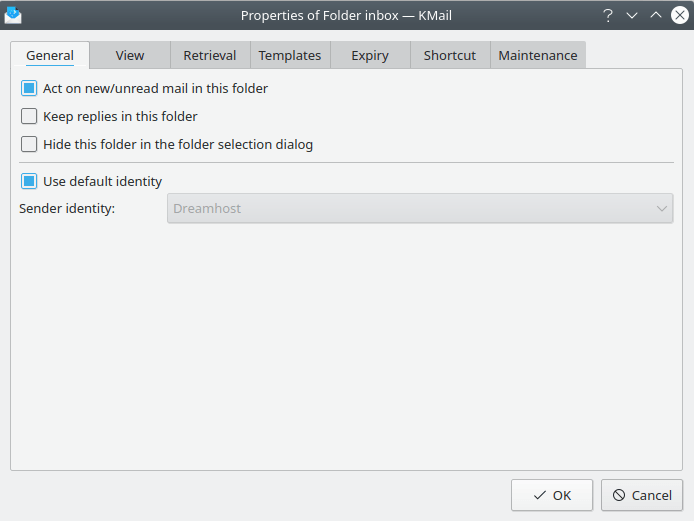Screen dimensions: 694x521
Task: Switch to the Maintenance tab
Action: (x=538, y=55)
